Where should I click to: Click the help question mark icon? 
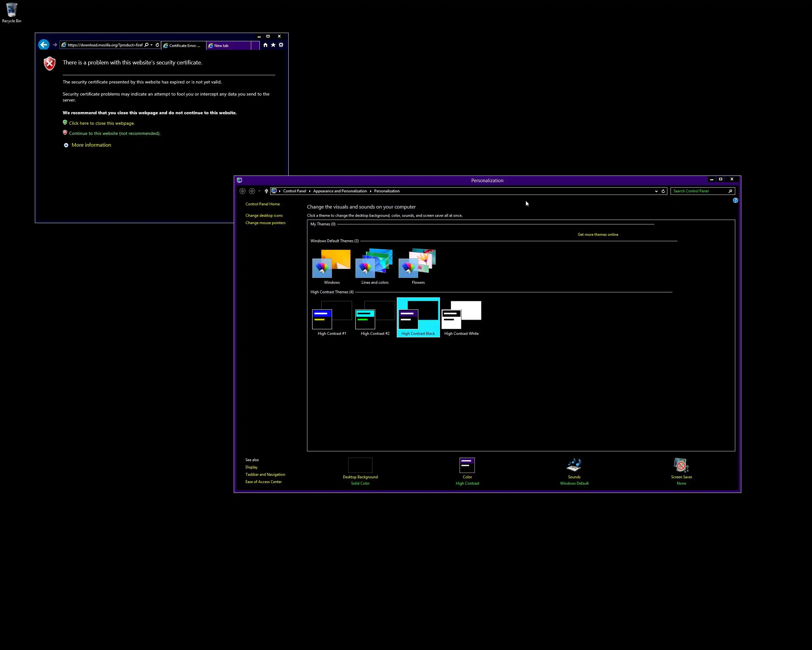click(x=735, y=201)
